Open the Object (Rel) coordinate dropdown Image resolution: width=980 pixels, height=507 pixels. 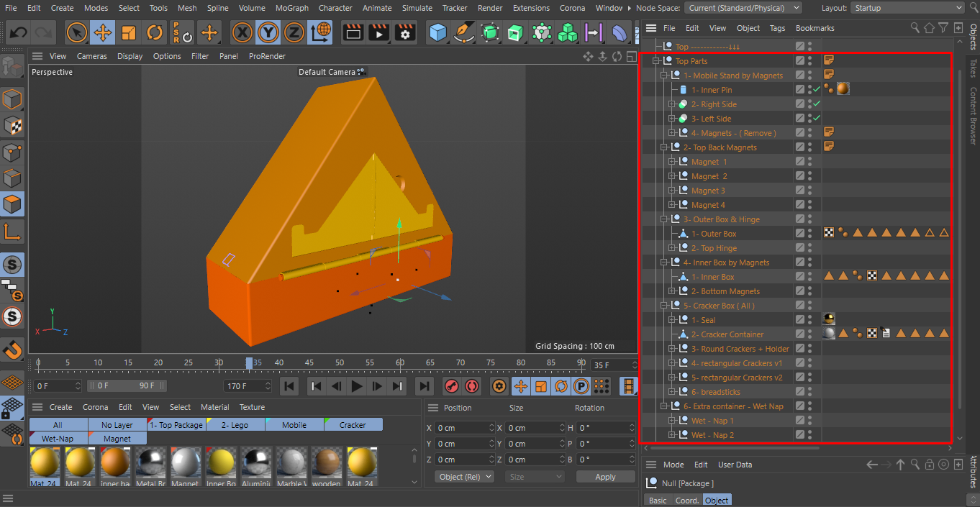(464, 477)
